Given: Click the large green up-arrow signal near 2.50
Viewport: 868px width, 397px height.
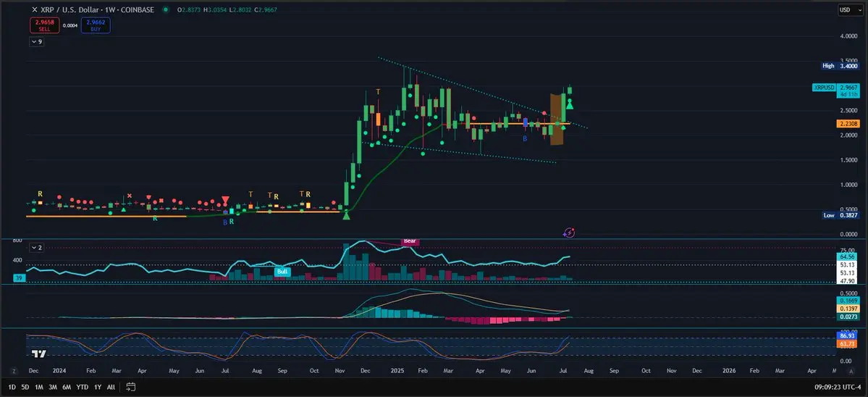Looking at the screenshot, I should click(x=570, y=105).
